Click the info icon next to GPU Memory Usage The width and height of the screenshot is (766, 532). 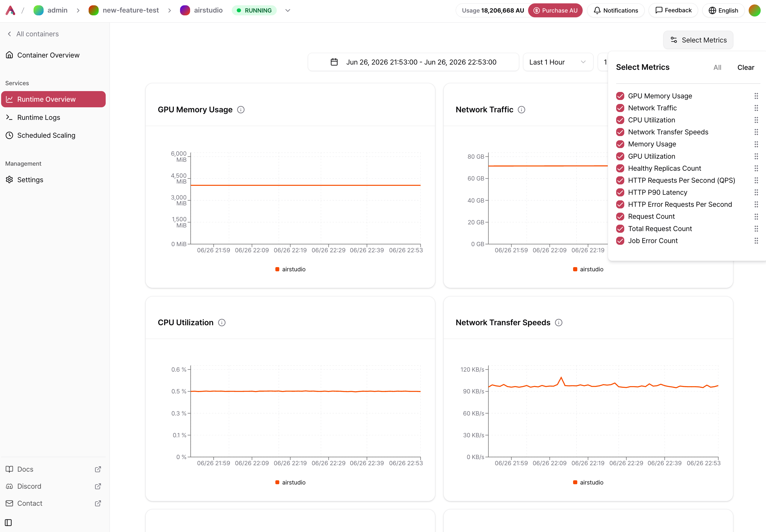coord(241,110)
